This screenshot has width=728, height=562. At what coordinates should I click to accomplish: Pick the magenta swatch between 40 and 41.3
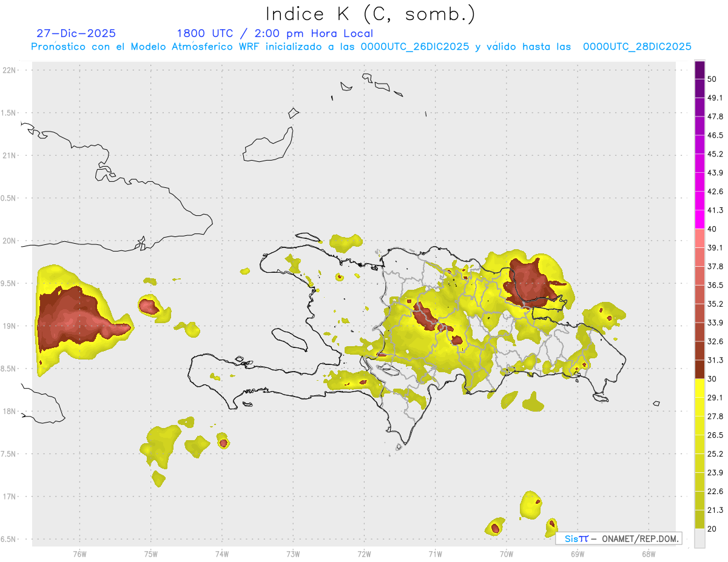[699, 219]
